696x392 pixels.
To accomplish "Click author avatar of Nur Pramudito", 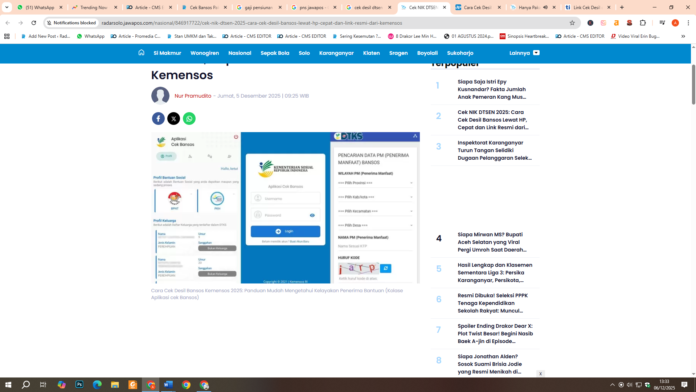I will (x=160, y=95).
